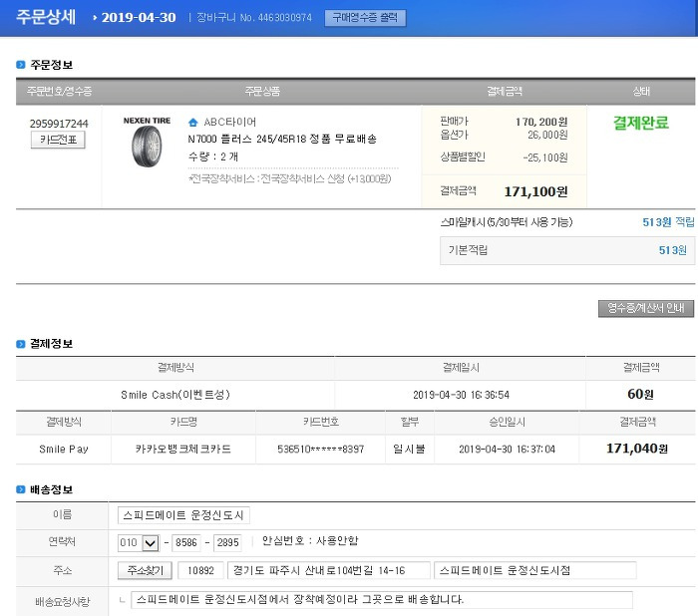Click the approval time 2019-04-30 16:37:04

[507, 449]
